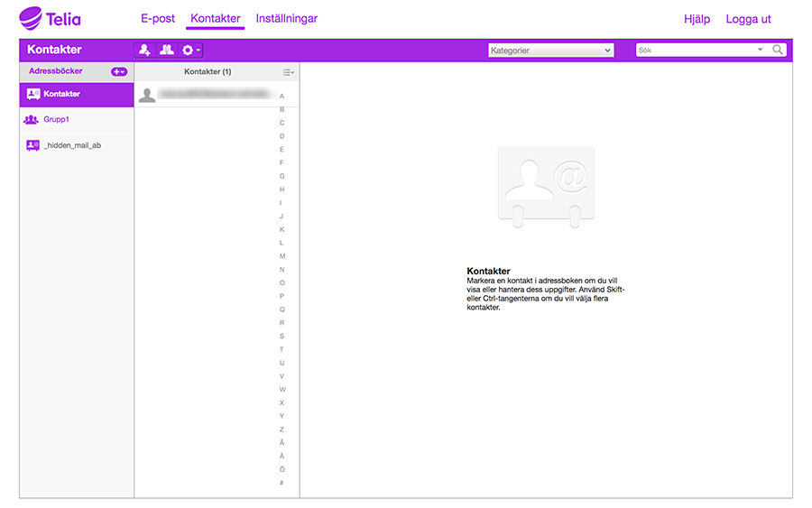Click the add new contact icon

point(144,51)
